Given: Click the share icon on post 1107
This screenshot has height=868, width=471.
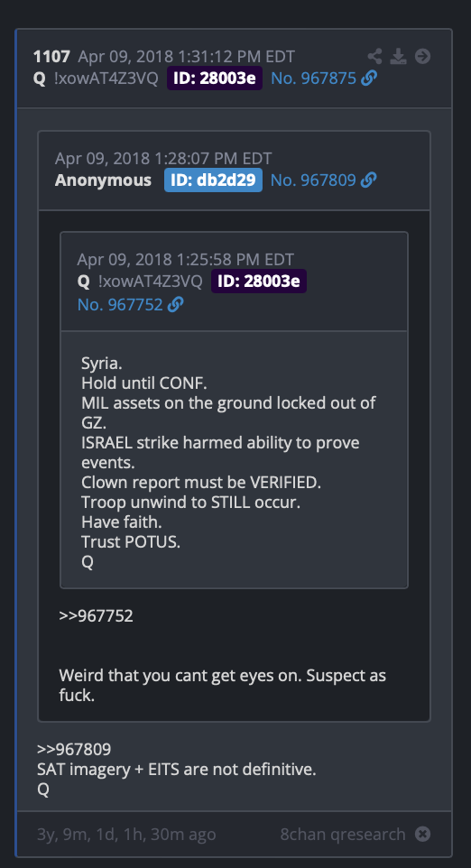Looking at the screenshot, I should (x=374, y=56).
